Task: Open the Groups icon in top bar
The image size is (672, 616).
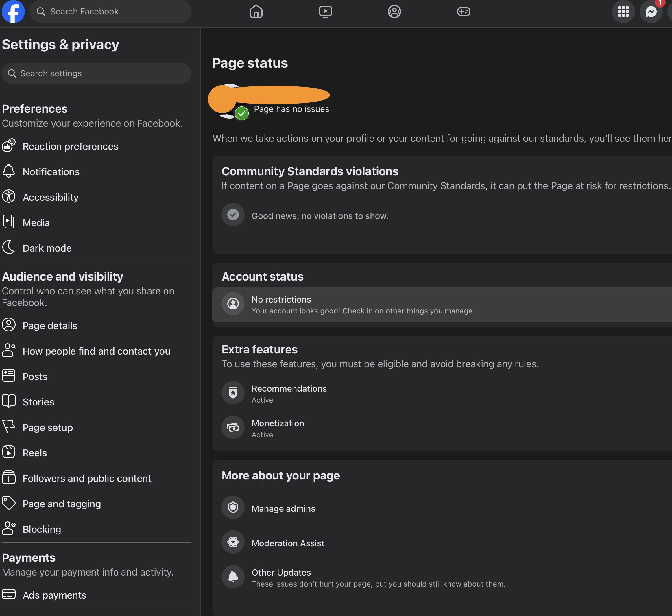Action: [394, 12]
